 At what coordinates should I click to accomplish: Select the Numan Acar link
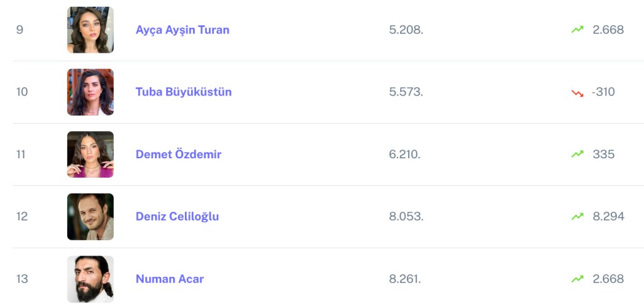pyautogui.click(x=170, y=279)
